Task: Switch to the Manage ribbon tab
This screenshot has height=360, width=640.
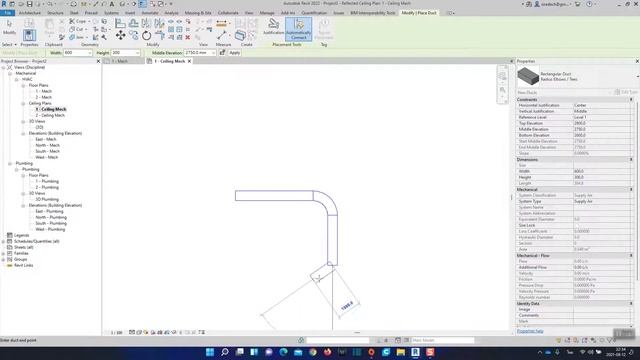Action: (x=267, y=13)
